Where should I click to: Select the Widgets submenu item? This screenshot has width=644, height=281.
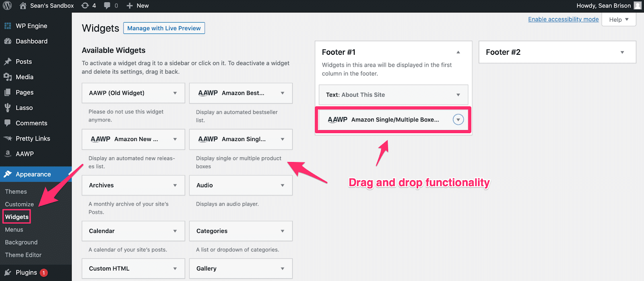(x=17, y=217)
